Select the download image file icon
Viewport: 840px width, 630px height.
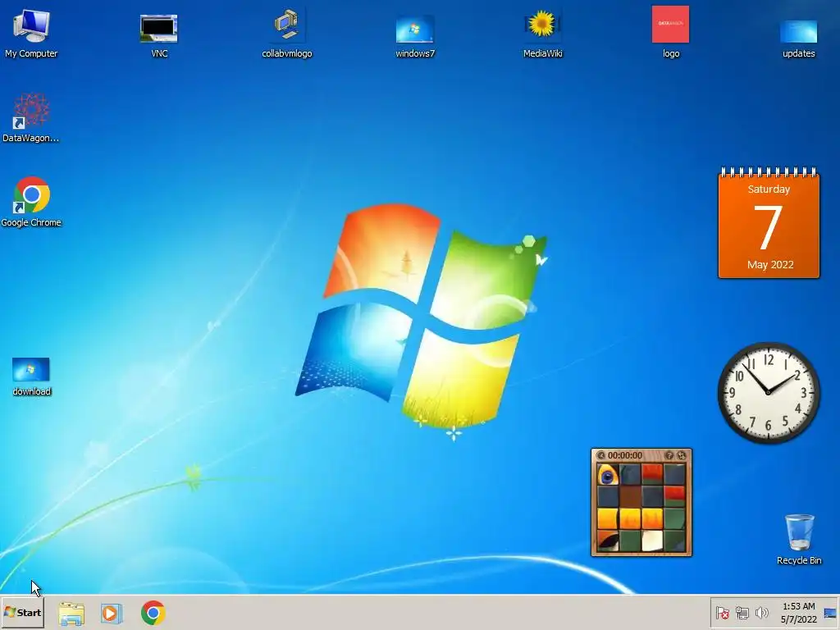[31, 376]
